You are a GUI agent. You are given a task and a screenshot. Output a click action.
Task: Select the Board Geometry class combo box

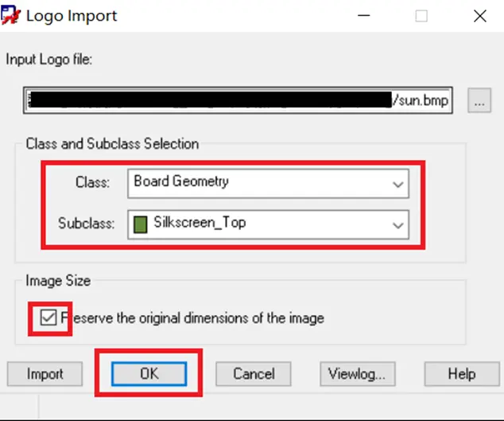click(x=268, y=184)
